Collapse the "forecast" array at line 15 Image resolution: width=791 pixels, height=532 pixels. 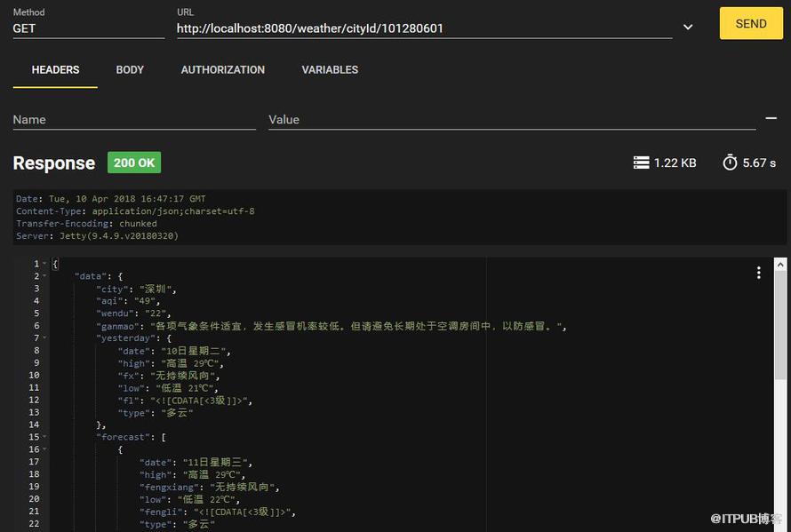44,437
